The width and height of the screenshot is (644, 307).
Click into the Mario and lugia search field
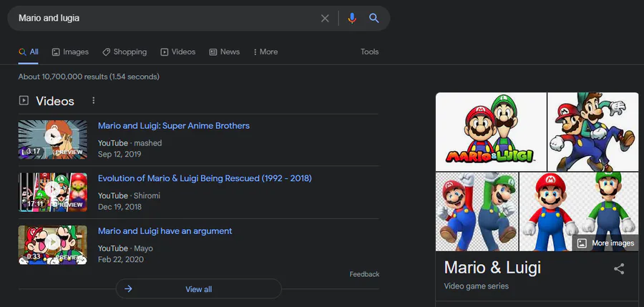coord(165,18)
